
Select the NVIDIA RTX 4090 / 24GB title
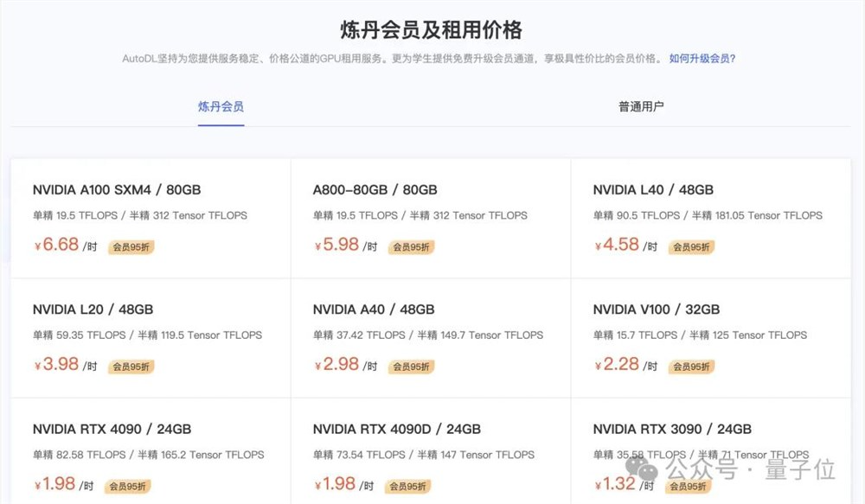112,429
